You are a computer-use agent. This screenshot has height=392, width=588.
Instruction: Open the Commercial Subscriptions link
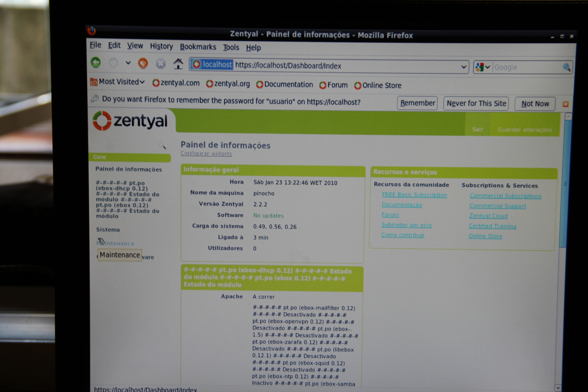coord(506,196)
